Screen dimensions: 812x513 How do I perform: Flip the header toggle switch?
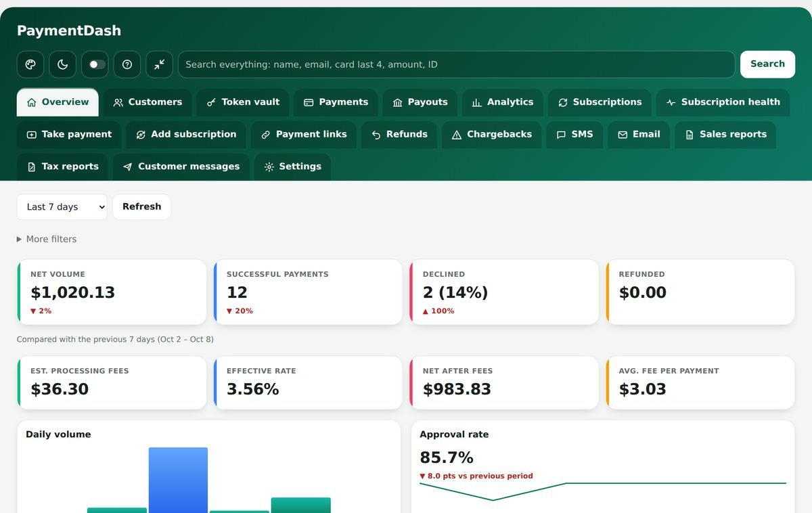[x=95, y=64]
